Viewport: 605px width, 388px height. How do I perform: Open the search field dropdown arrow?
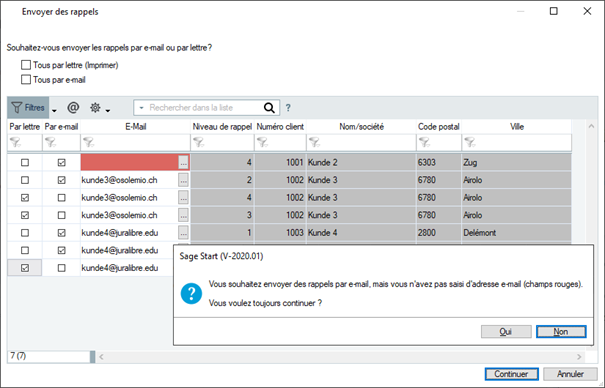pos(141,108)
